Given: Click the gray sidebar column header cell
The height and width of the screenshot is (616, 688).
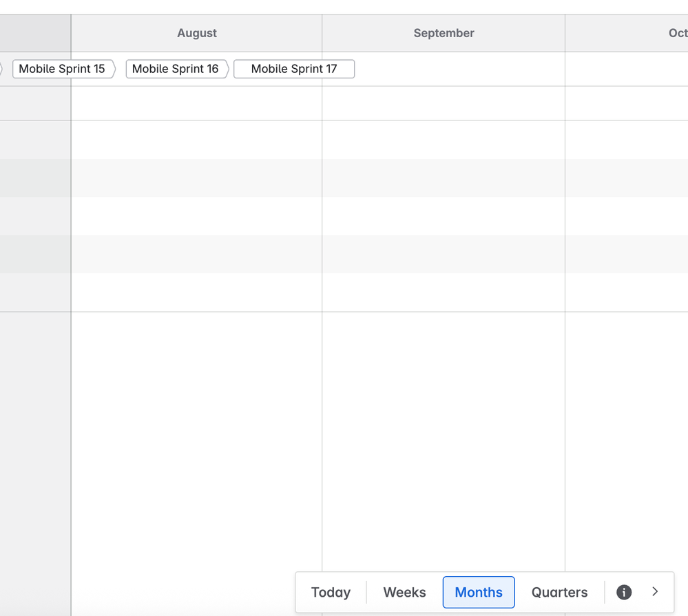Looking at the screenshot, I should pyautogui.click(x=35, y=32).
